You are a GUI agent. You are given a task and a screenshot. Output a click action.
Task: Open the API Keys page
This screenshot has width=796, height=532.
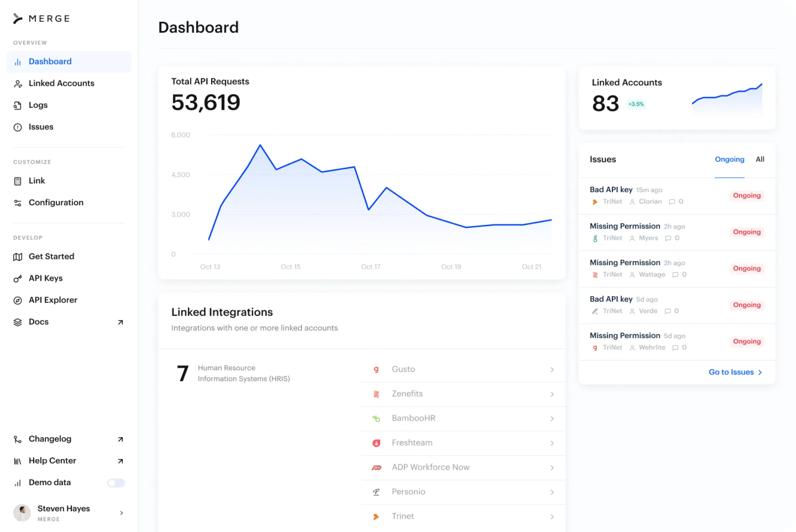[45, 278]
